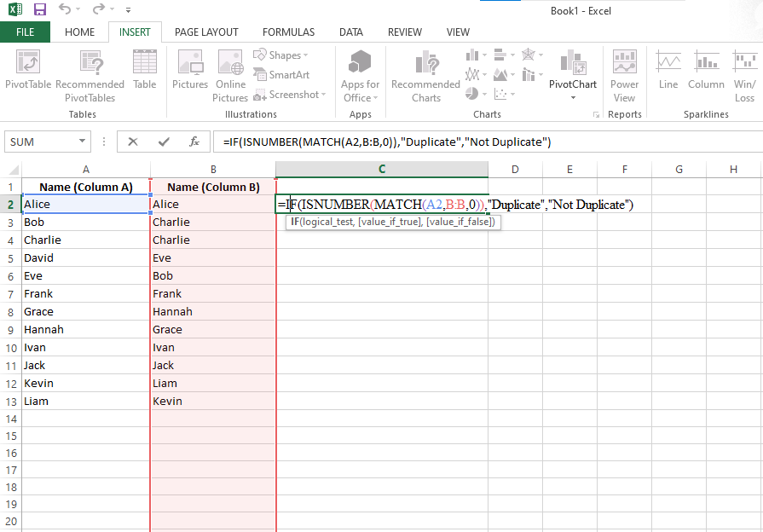The image size is (763, 532).
Task: Open the Name Box dropdown arrow
Action: pyautogui.click(x=83, y=142)
